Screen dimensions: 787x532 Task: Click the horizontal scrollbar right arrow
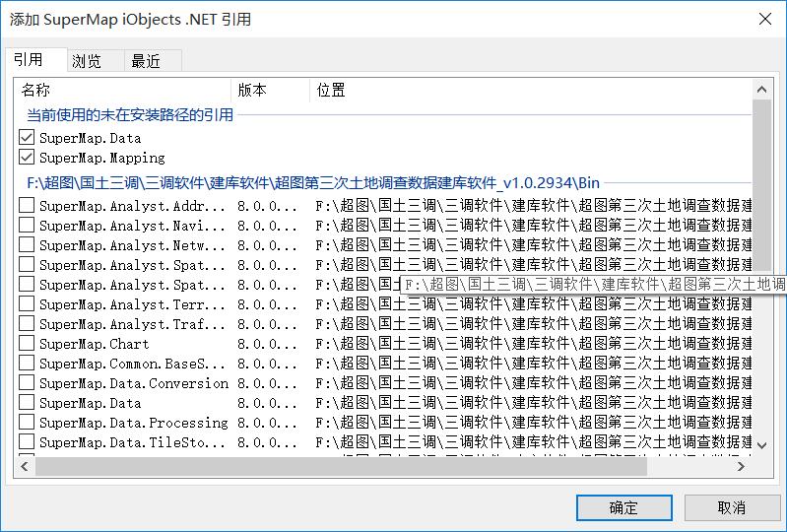(x=741, y=466)
